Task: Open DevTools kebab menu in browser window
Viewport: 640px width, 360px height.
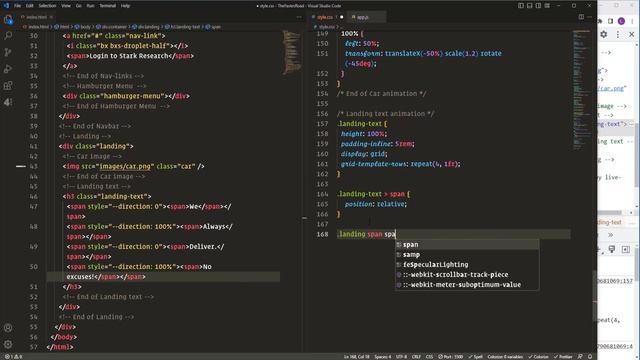Action: tap(618, 35)
